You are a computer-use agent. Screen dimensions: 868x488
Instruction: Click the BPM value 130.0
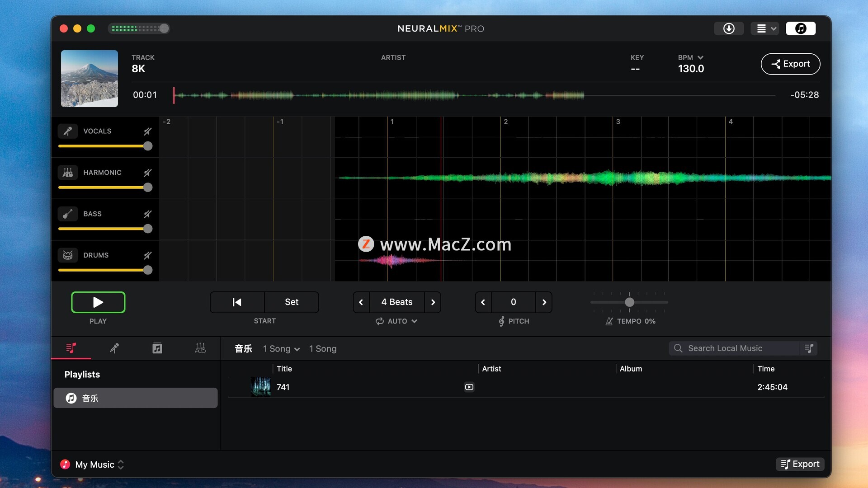tap(691, 69)
